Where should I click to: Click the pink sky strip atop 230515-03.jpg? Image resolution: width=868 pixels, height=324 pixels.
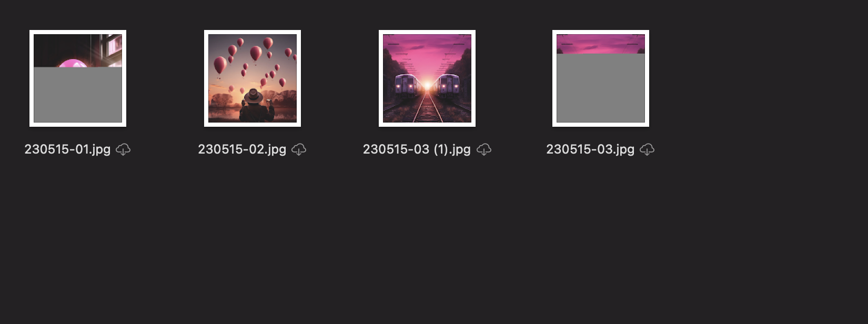click(601, 44)
